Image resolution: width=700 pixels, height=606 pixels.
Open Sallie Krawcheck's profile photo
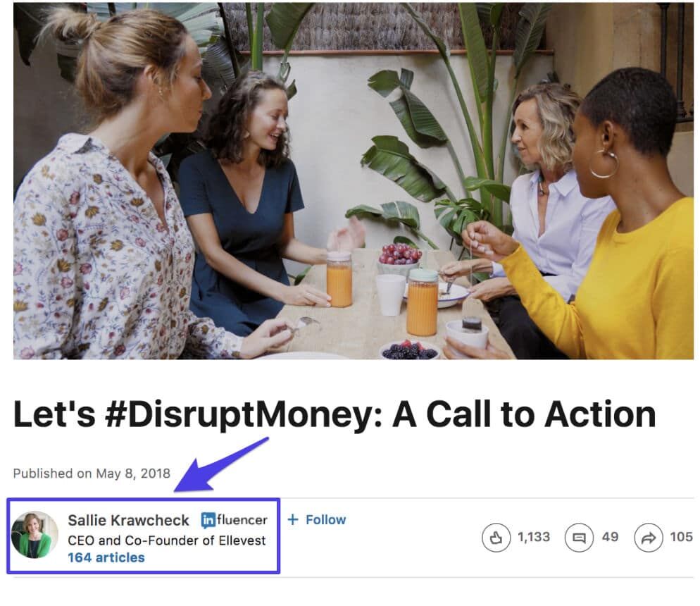tap(35, 535)
